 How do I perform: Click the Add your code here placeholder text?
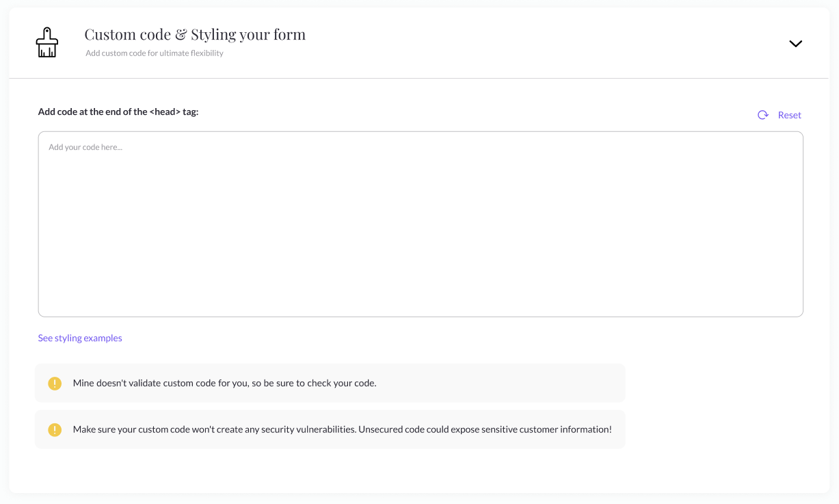[85, 147]
